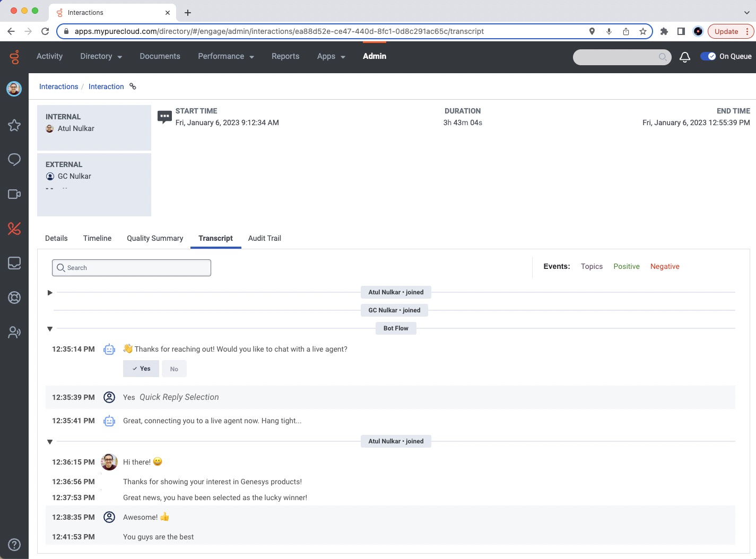Toggle the On Queue switch
The height and width of the screenshot is (559, 756).
708,56
